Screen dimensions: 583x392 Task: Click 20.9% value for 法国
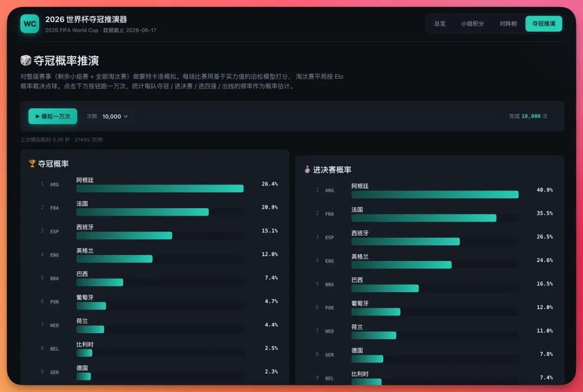point(269,208)
